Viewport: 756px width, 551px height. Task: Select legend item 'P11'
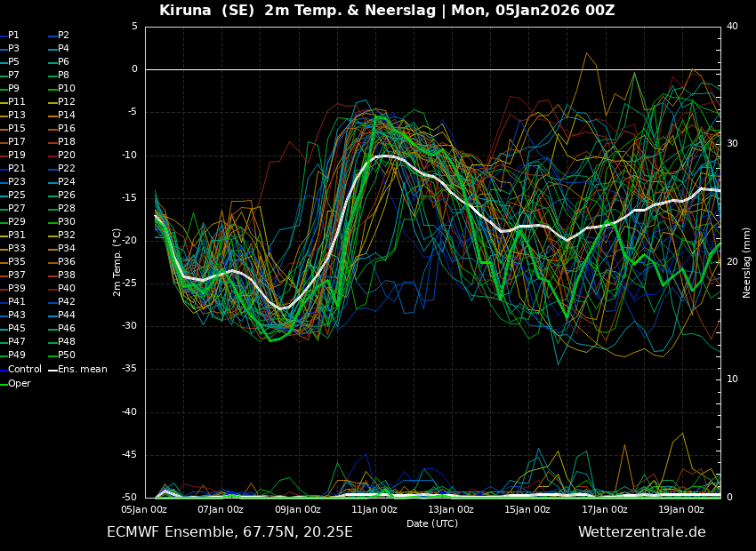coord(12,101)
